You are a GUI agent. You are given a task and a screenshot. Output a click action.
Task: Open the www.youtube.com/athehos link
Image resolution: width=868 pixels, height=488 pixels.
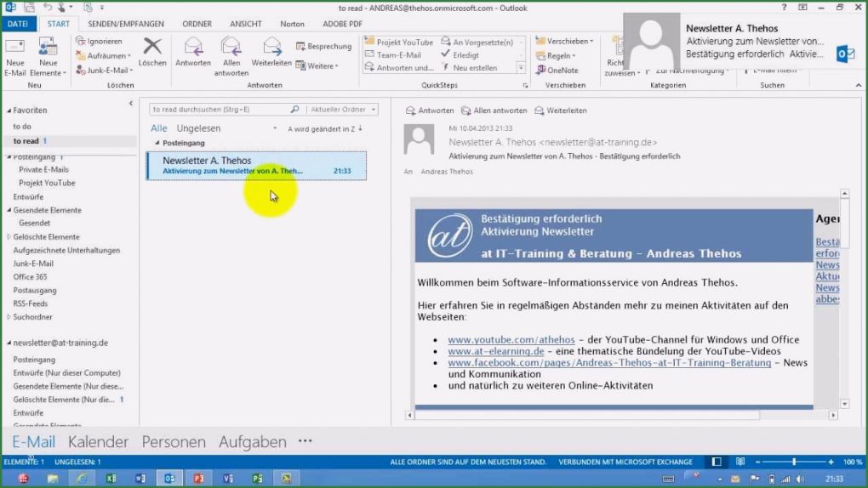pyautogui.click(x=511, y=340)
